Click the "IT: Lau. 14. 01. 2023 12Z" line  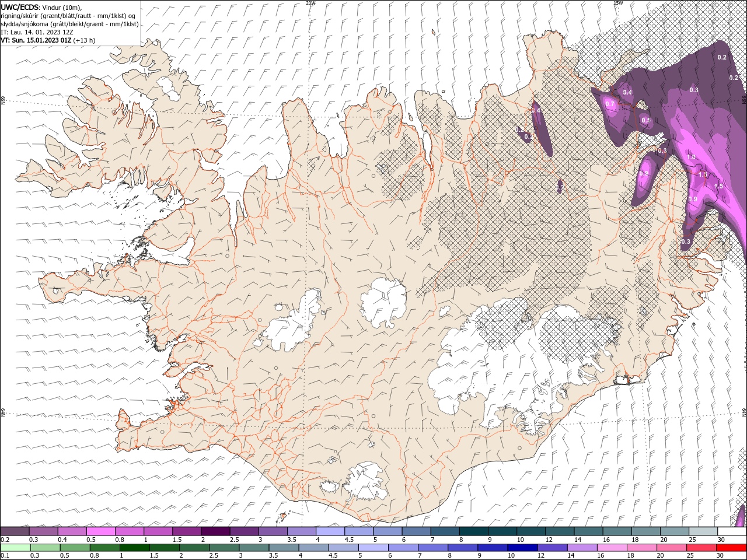[x=37, y=32]
